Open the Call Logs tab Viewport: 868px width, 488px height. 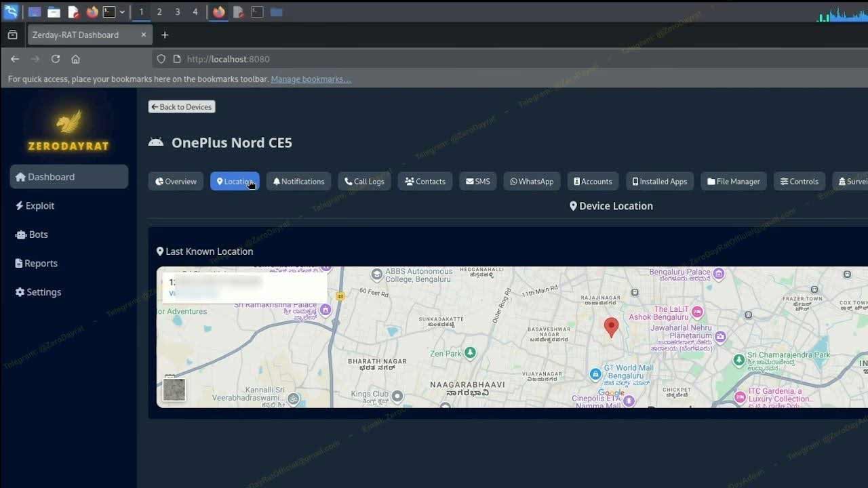click(x=365, y=181)
